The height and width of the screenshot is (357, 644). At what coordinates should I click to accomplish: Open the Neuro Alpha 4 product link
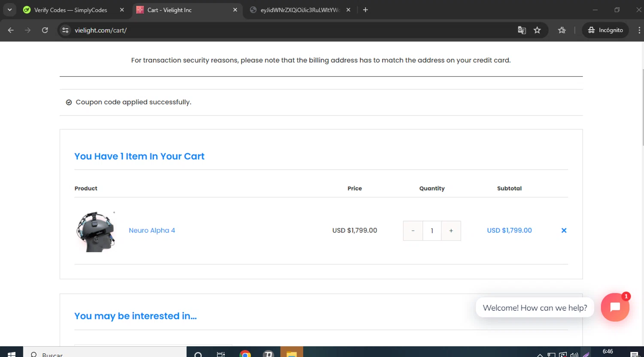click(152, 230)
